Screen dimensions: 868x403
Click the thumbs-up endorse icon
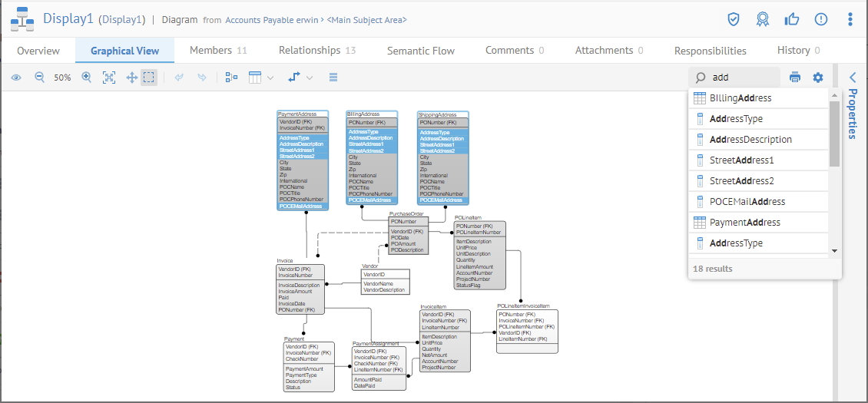(x=791, y=19)
